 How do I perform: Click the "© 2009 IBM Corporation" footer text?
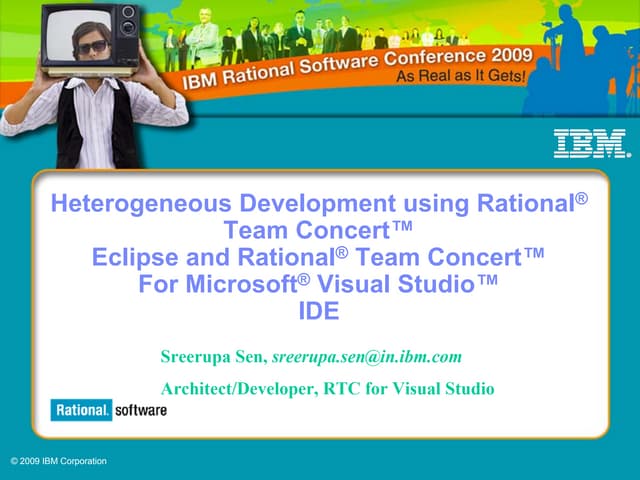(58, 460)
